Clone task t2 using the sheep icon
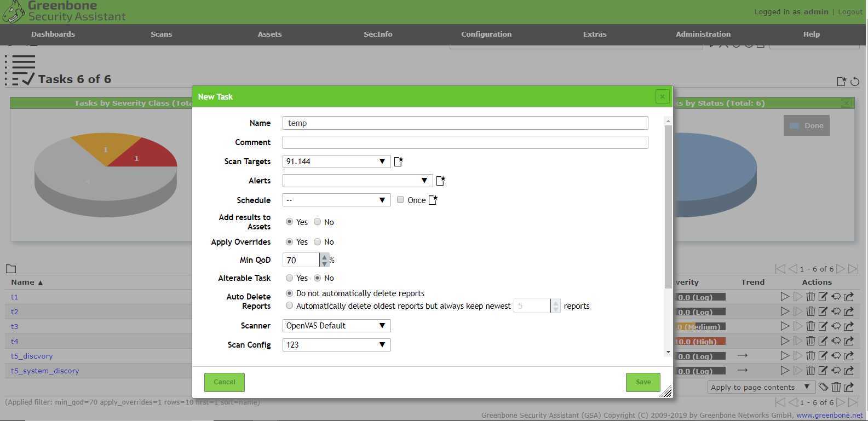Image resolution: width=868 pixels, height=421 pixels. (836, 312)
